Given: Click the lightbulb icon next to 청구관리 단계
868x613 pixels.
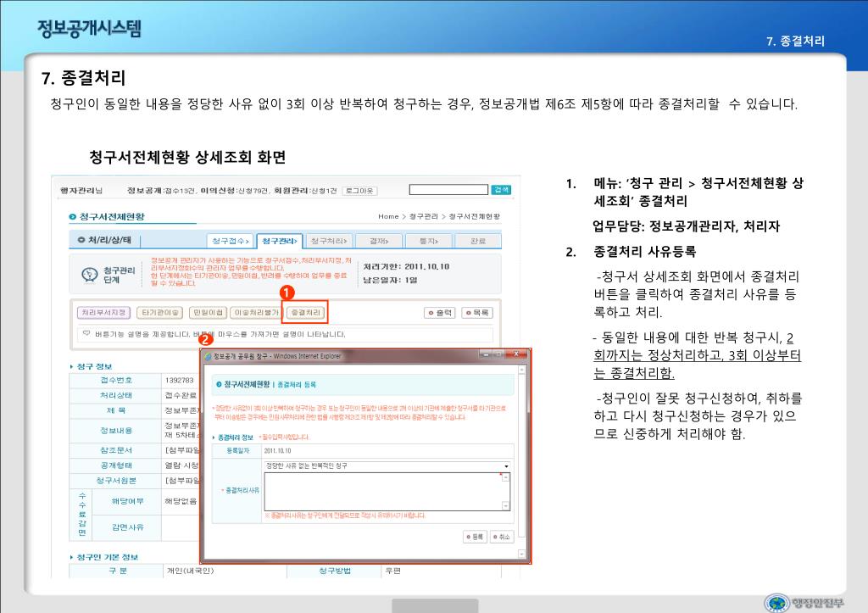Looking at the screenshot, I should (x=89, y=275).
